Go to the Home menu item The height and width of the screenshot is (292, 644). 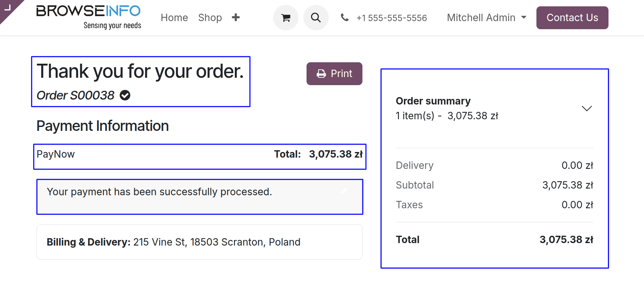[174, 18]
